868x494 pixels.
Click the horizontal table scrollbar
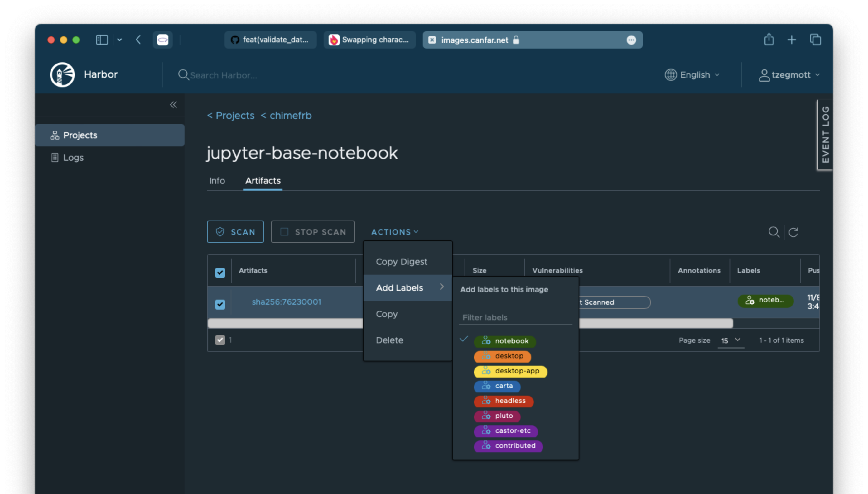[470, 323]
